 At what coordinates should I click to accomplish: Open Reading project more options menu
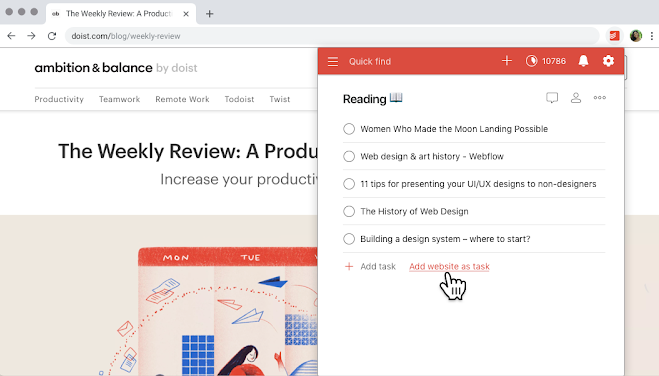tap(600, 97)
